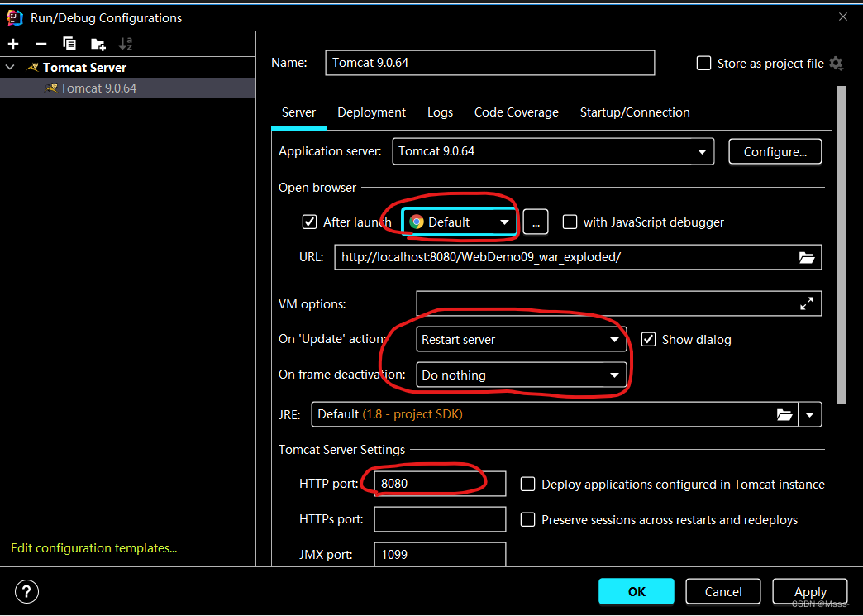Click the Cancel button
Screen dimensions: 863x616
coord(723,592)
